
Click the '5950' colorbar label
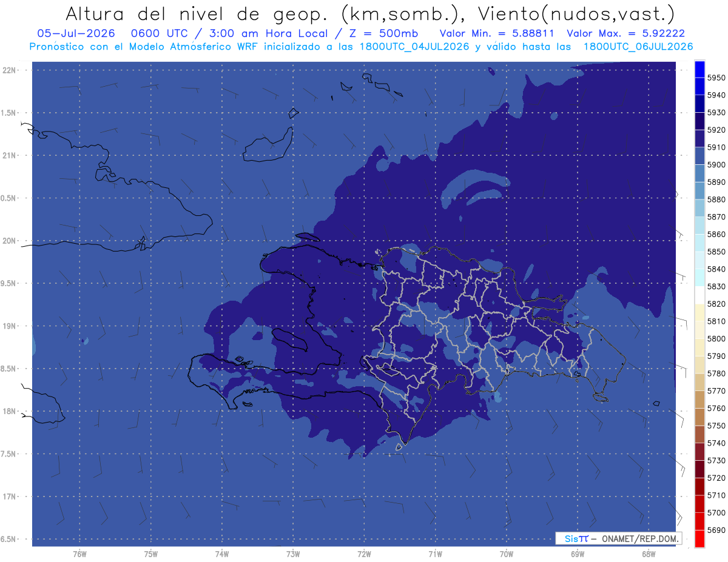point(716,78)
